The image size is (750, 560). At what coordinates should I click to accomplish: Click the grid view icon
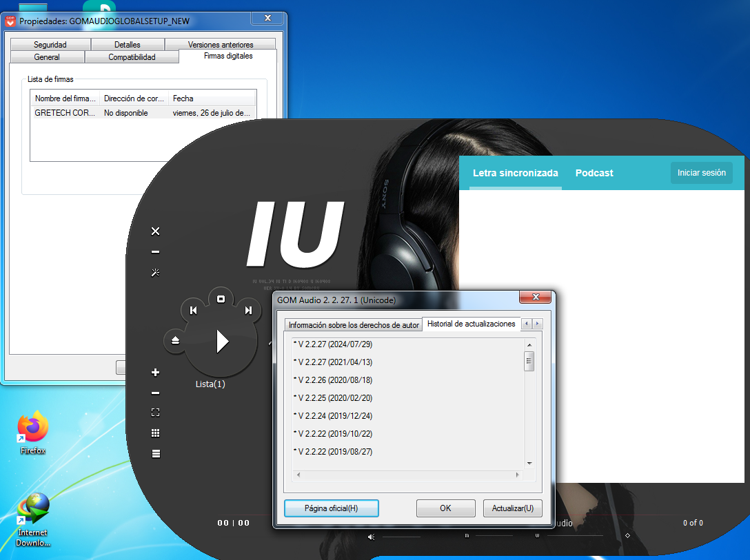pos(155,433)
